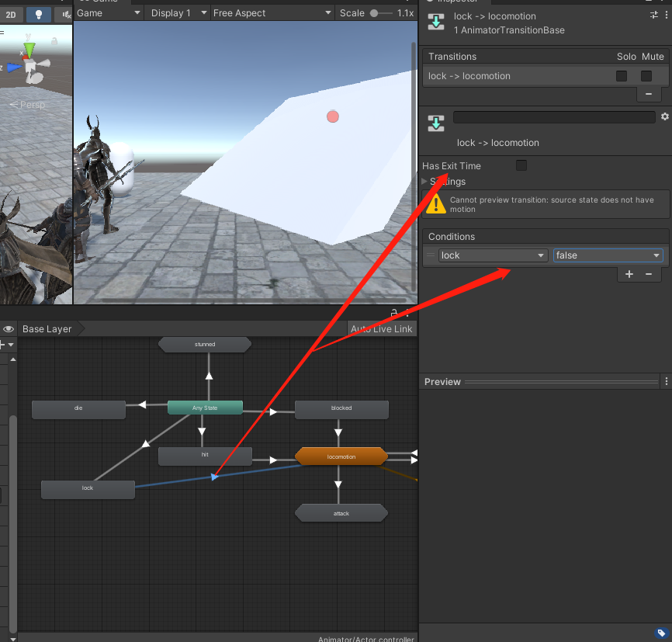Viewport: 672px width, 642px height.
Task: Toggle scene lighting bulb icon
Action: pyautogui.click(x=39, y=15)
